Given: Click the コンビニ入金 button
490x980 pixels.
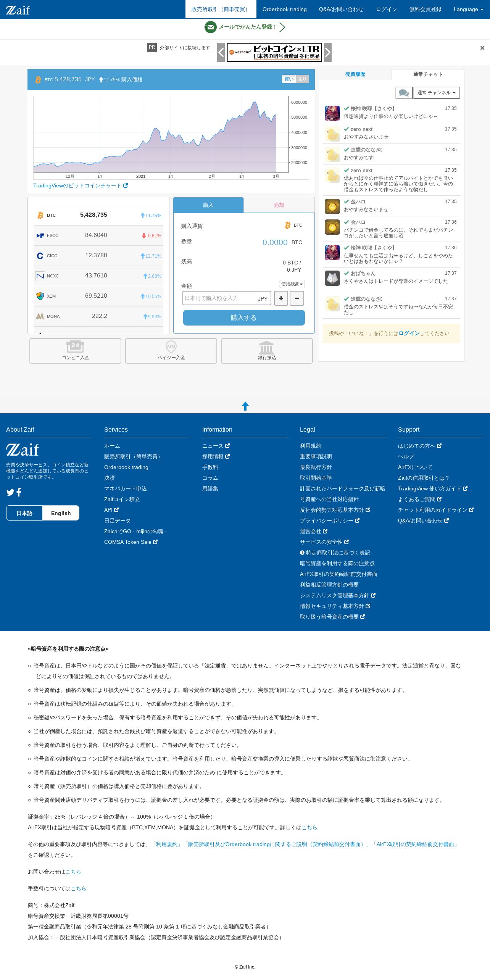Looking at the screenshot, I should [75, 351].
